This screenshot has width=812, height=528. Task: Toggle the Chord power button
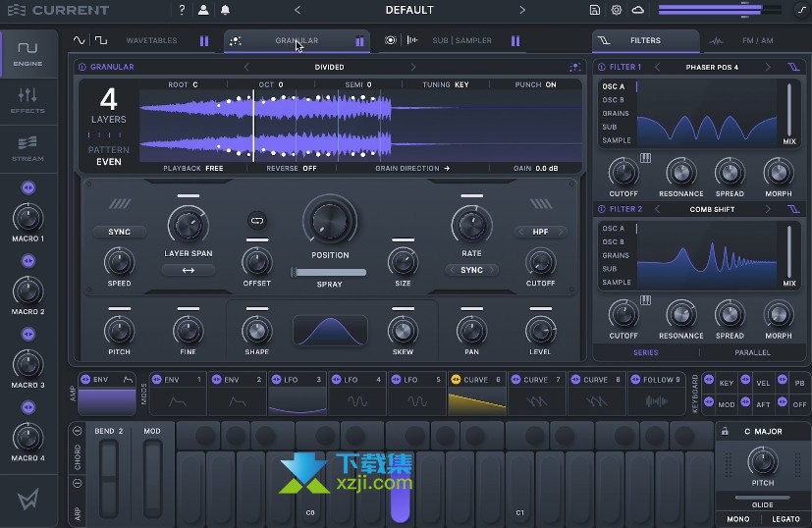click(x=78, y=431)
